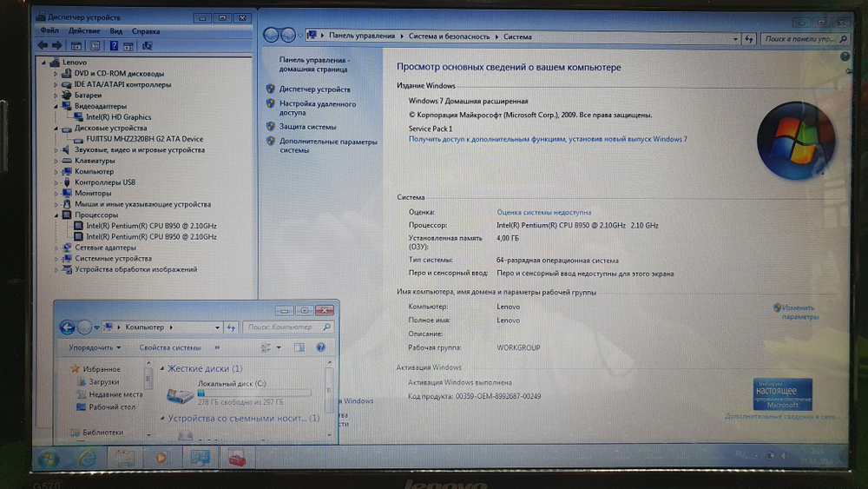
Task: Select Intel(R) HD Graphics device
Action: [118, 117]
